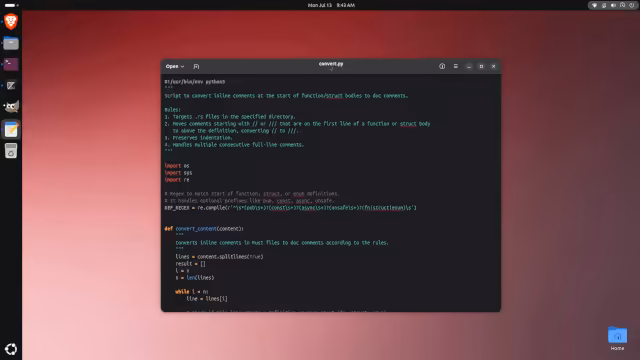Click the 'import sys' line
Image resolution: width=640 pixels, height=360 pixels.
coord(178,173)
